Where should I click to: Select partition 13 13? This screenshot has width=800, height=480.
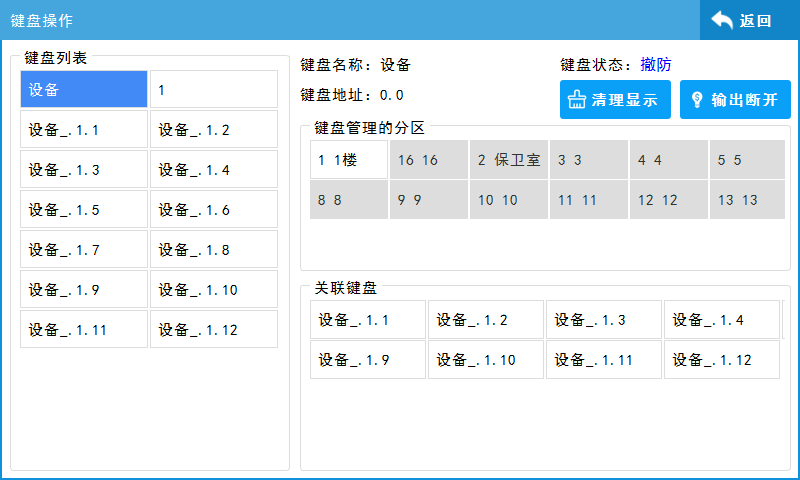747,200
